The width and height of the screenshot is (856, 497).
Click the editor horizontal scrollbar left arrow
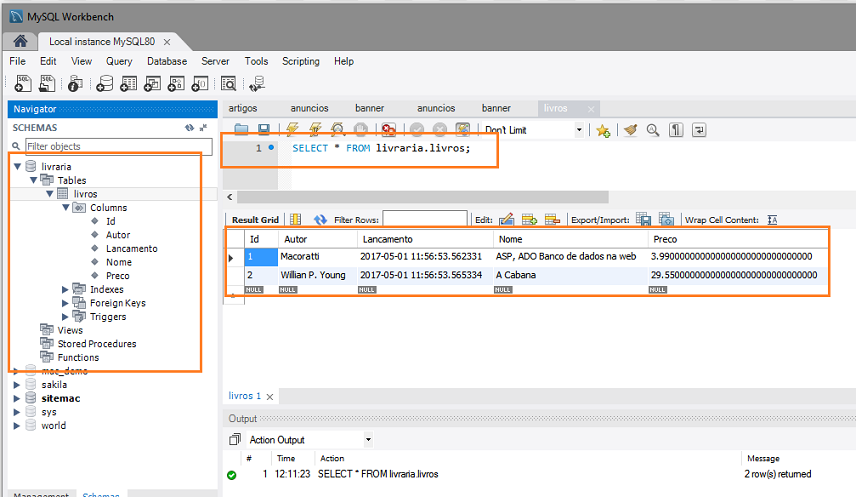coord(230,197)
